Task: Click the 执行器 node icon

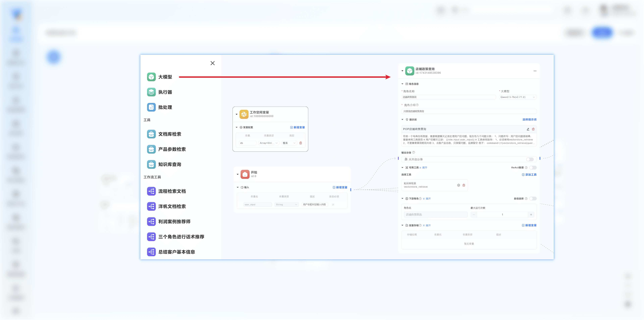Action: (x=151, y=92)
